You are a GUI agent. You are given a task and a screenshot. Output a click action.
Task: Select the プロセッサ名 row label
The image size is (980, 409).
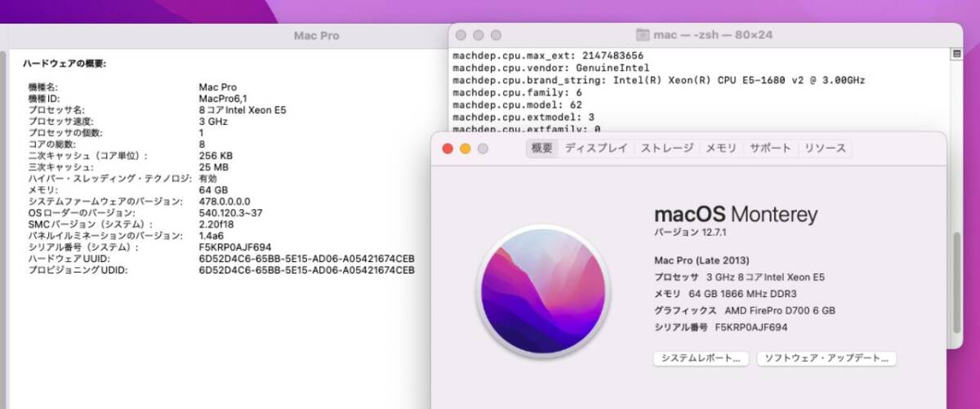click(56, 109)
